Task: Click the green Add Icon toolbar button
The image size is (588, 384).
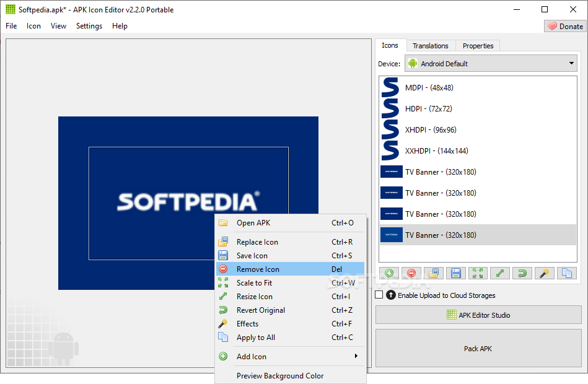Action: click(389, 273)
